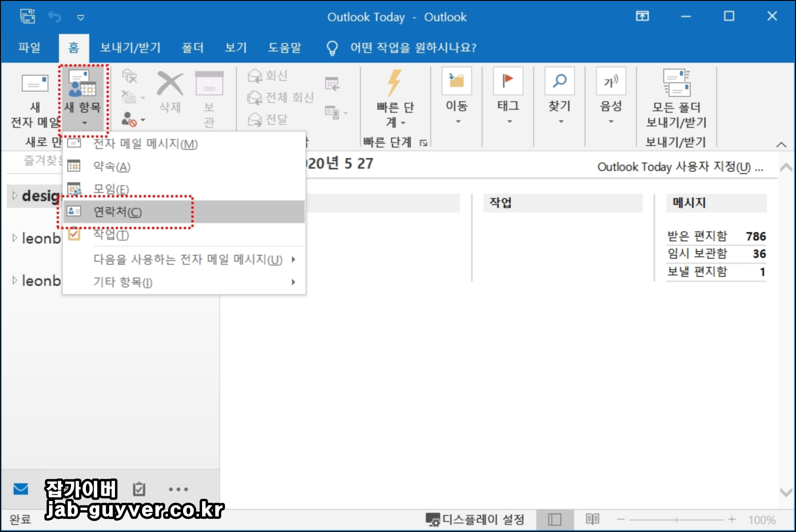The width and height of the screenshot is (796, 532).
Task: Choose Appointment (약속) from the menu
Action: click(184, 166)
